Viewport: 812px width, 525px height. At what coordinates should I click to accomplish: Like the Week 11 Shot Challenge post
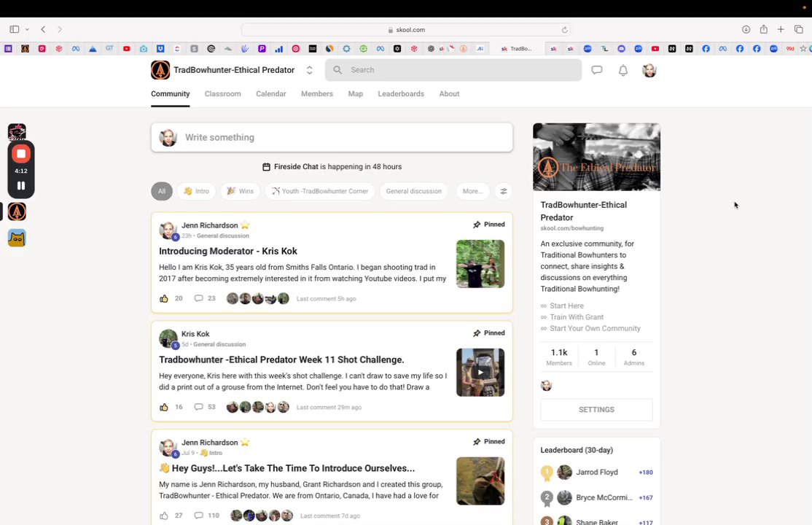pyautogui.click(x=164, y=408)
